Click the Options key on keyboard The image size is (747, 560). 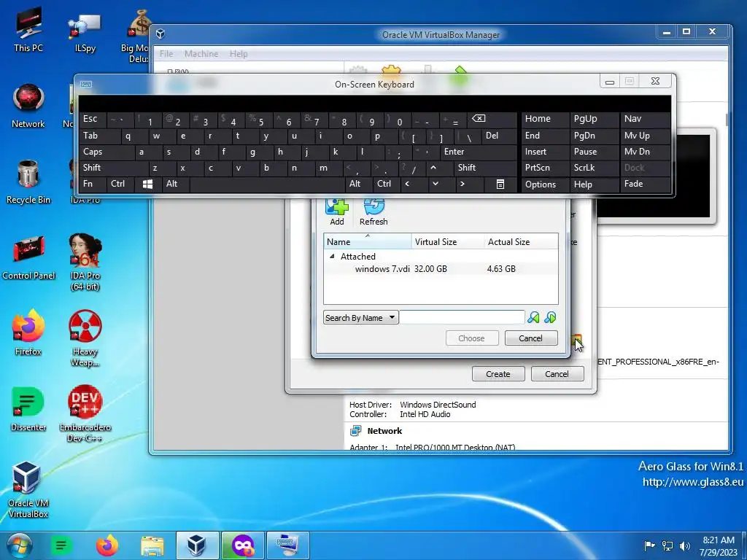[x=546, y=184]
